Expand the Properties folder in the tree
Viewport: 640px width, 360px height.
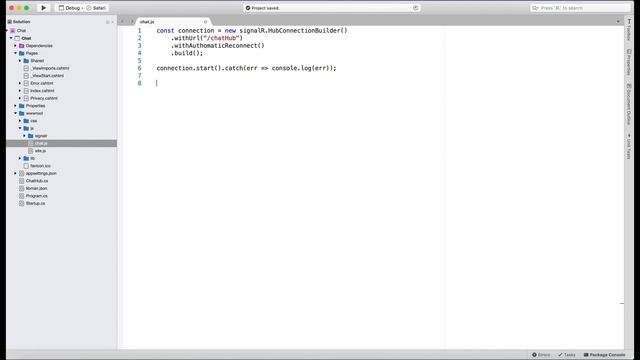tap(16, 106)
